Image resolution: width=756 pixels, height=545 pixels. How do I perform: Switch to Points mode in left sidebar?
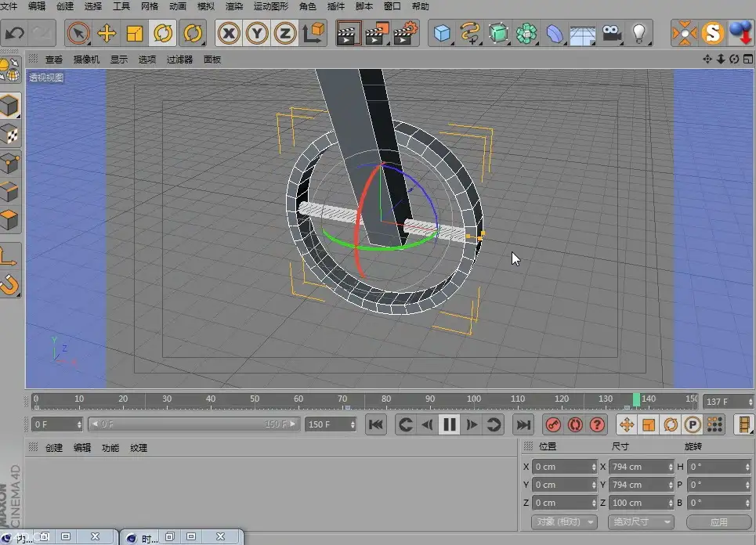click(x=10, y=164)
